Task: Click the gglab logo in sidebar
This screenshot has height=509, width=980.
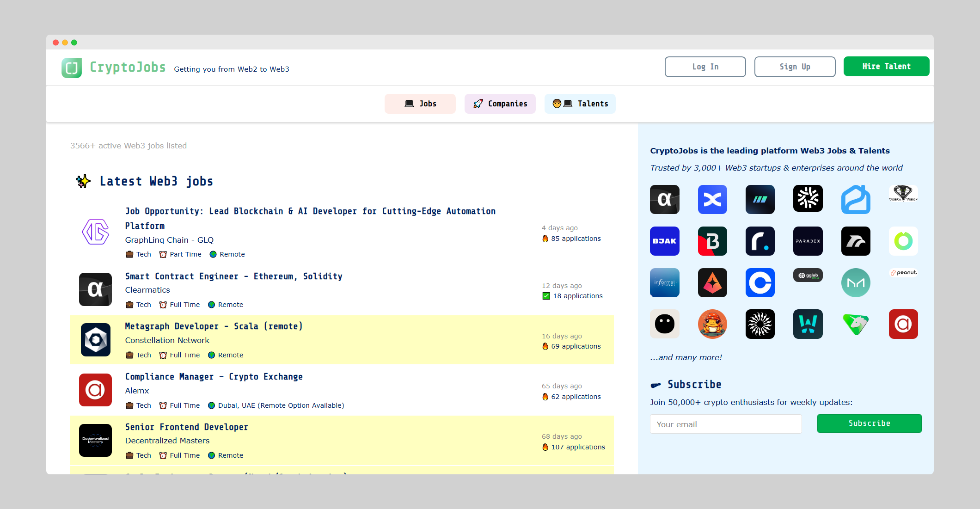Action: coord(808,275)
